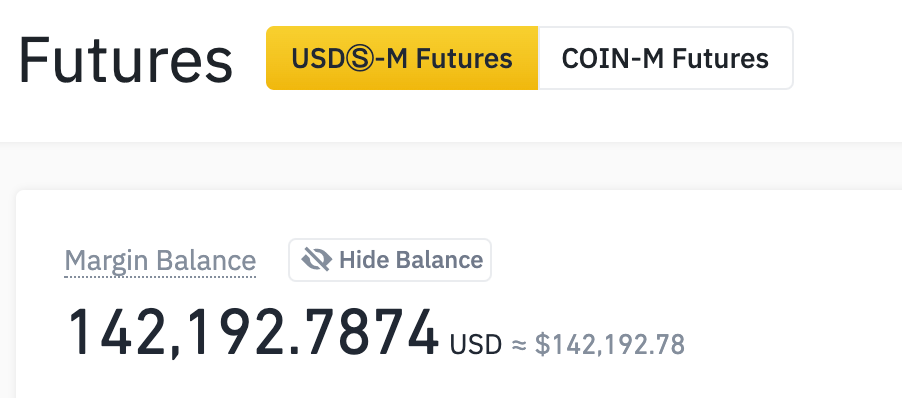The image size is (902, 398).
Task: Toggle balance visibility with Hide Balance
Action: (x=390, y=260)
